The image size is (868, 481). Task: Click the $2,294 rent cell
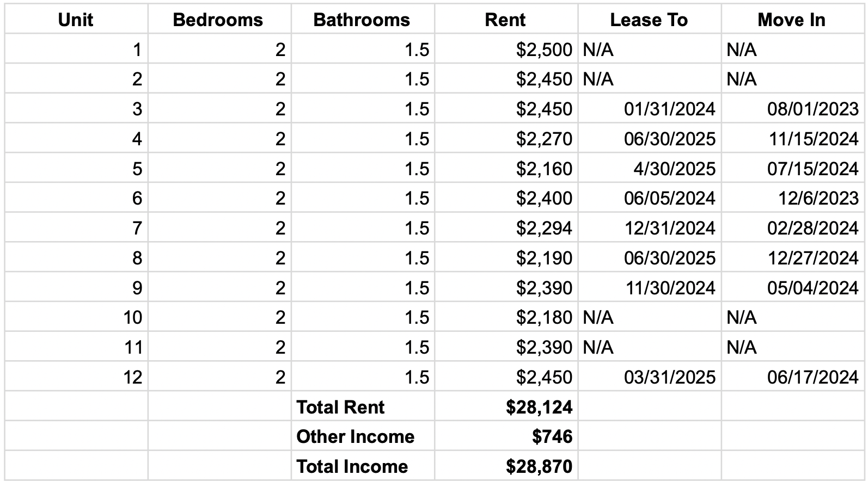(544, 229)
